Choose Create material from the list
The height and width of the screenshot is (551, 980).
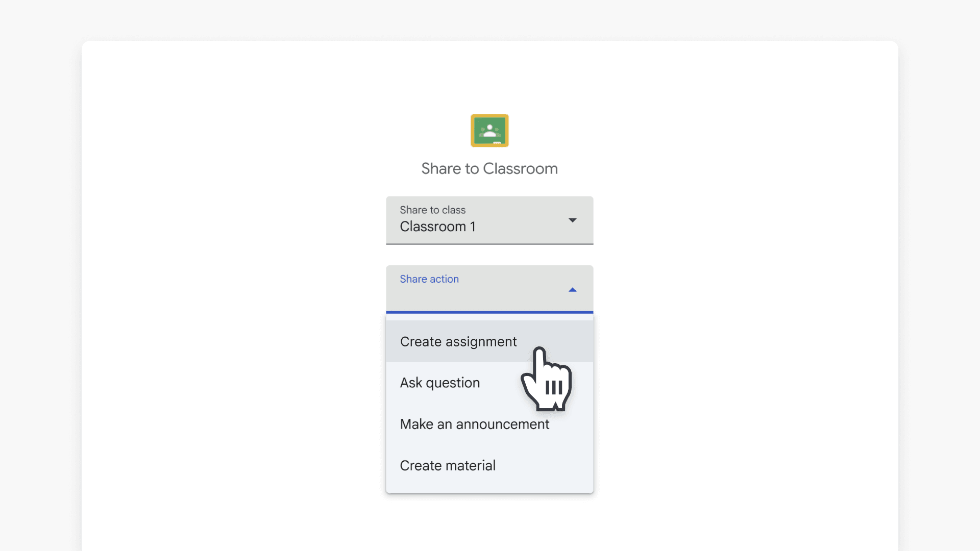click(x=448, y=465)
